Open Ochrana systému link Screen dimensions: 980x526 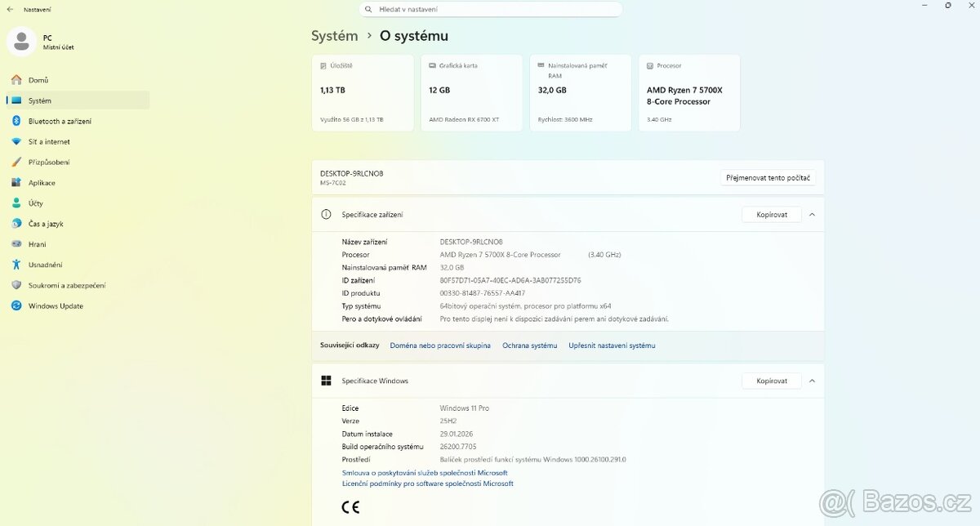(x=529, y=345)
